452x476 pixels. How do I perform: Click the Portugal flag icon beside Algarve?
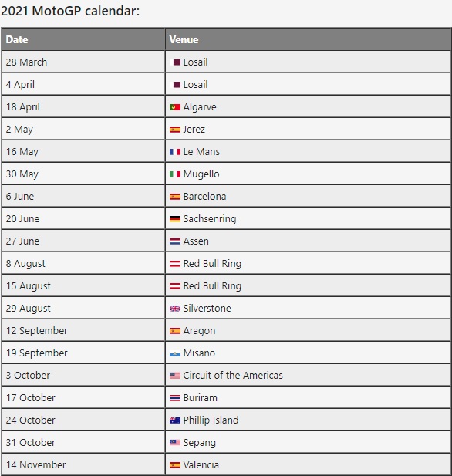175,107
